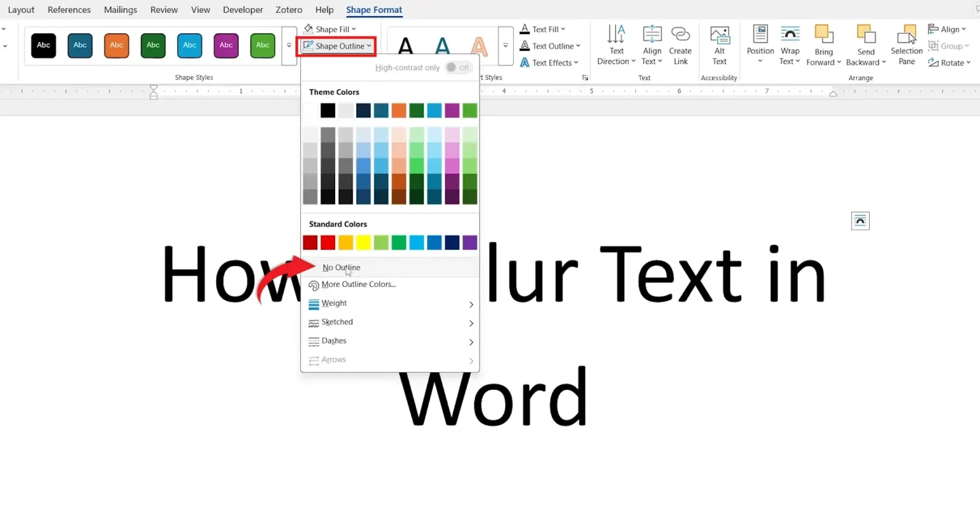
Task: Open the Text Outline dropdown
Action: tap(550, 46)
